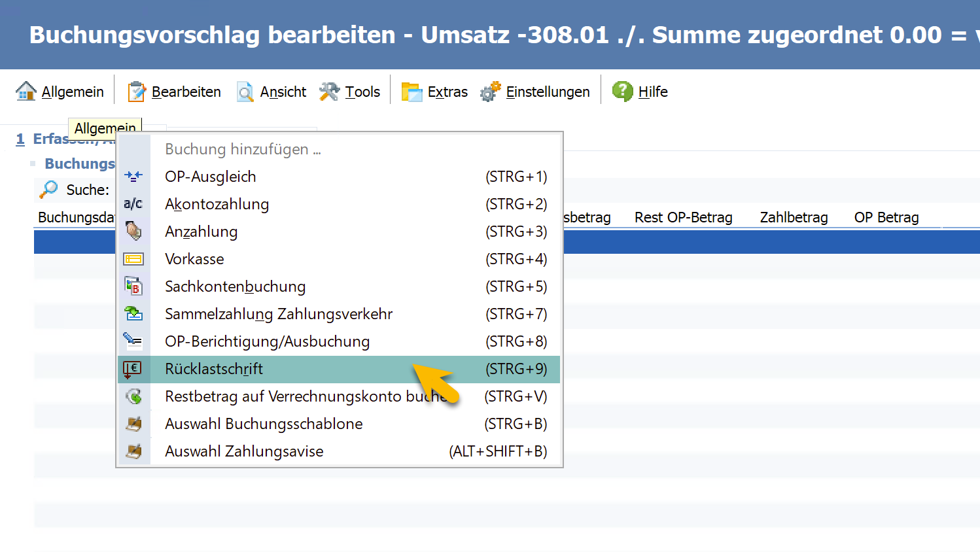Viewport: 980px width, 552px height.
Task: Click the Rücklastschrift icon
Action: pos(133,369)
